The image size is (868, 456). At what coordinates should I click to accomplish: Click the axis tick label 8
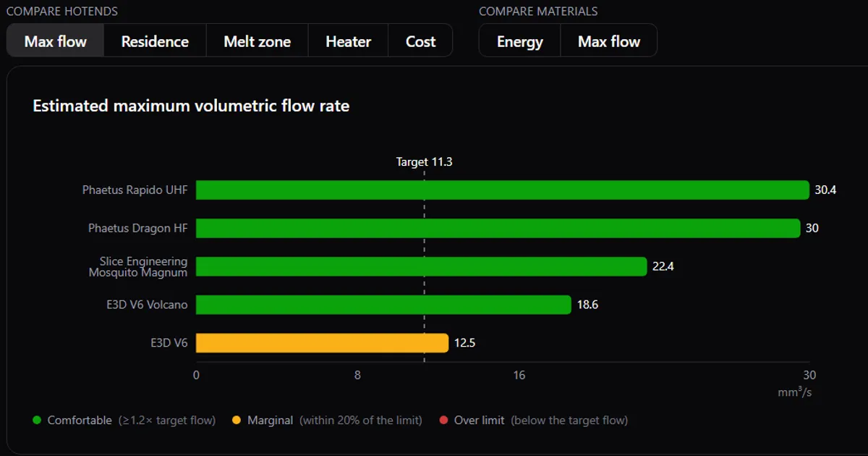[x=357, y=375]
